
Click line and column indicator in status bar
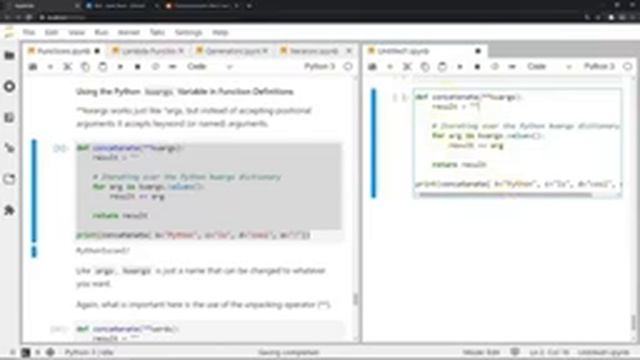(x=549, y=352)
